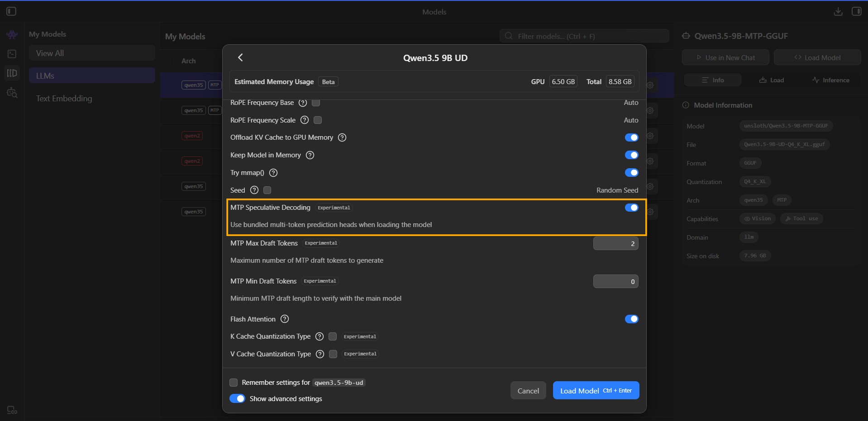868x421 pixels.
Task: Check Remember settings for qwen3.5-9b-ud
Action: click(x=234, y=383)
